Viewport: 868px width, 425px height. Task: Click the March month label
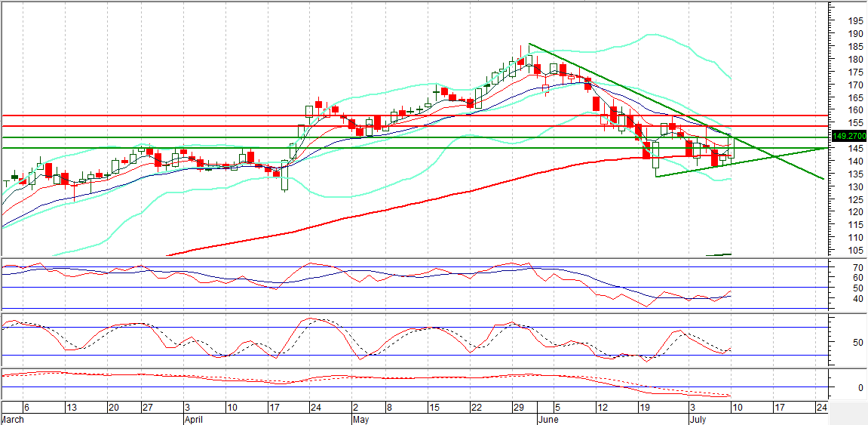click(14, 420)
